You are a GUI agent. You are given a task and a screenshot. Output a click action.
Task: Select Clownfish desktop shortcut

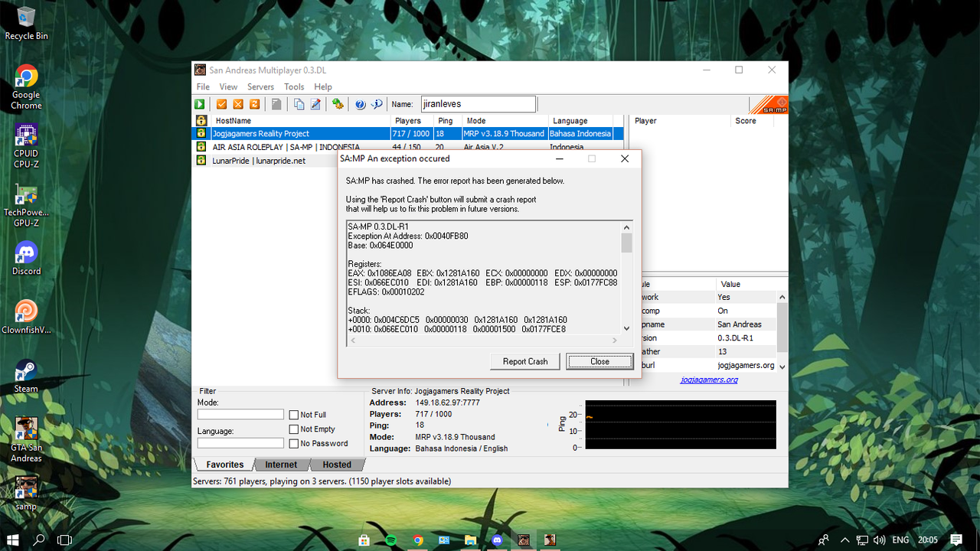click(x=26, y=317)
